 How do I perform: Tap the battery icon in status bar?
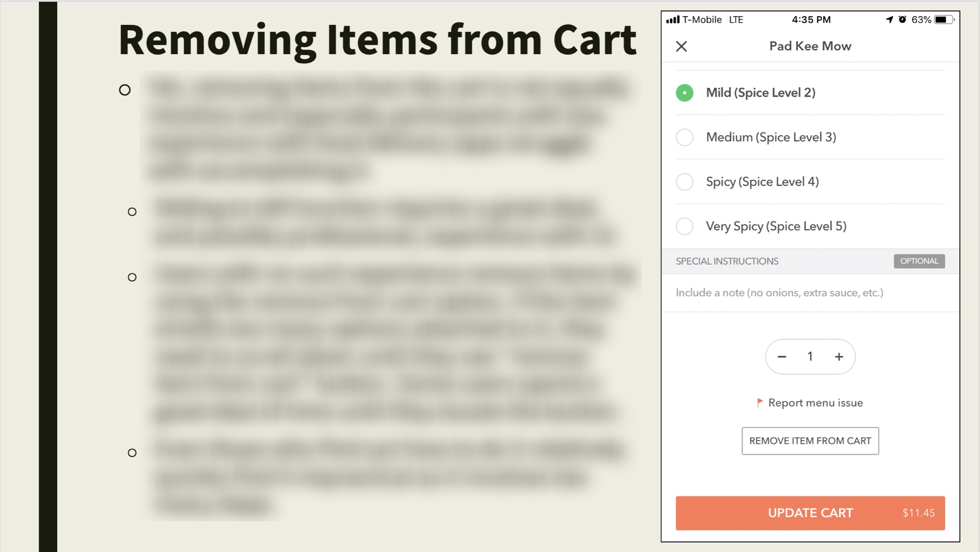pos(945,20)
